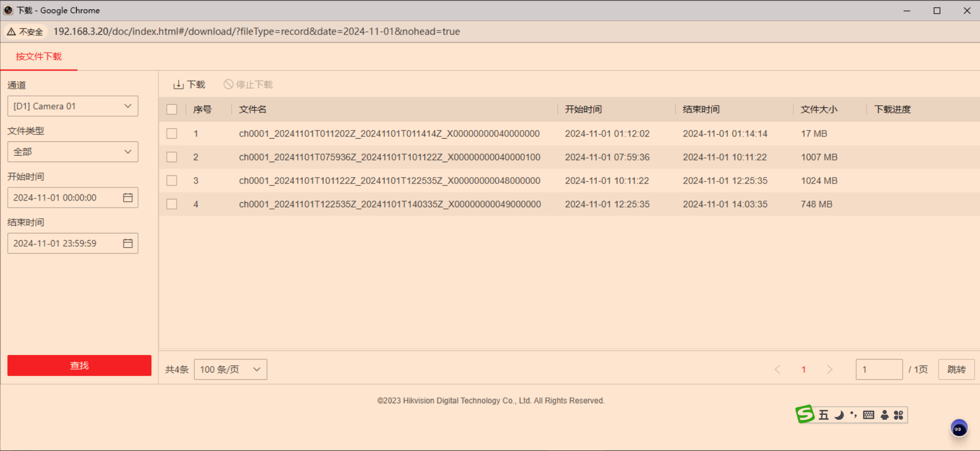
Task: Click the insecure site warning icon
Action: (11, 32)
